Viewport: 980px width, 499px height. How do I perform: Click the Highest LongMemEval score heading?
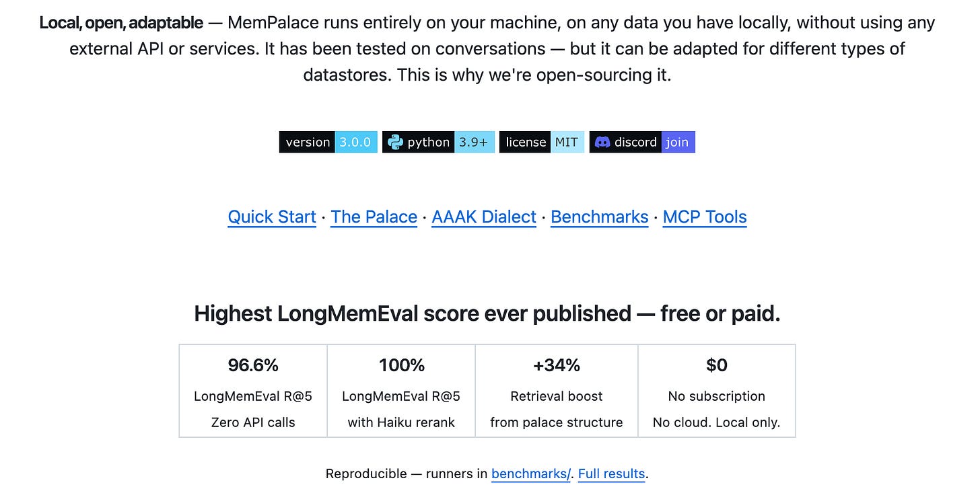487,313
